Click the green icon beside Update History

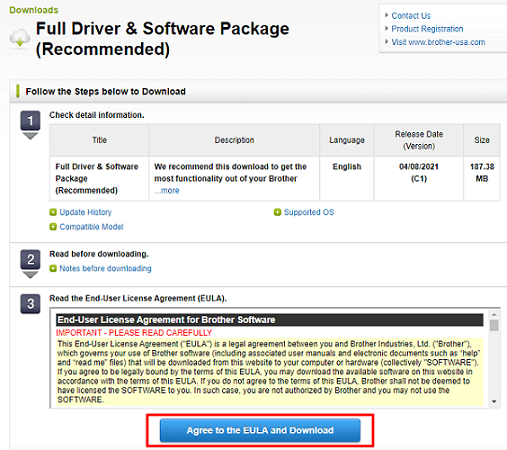click(53, 212)
